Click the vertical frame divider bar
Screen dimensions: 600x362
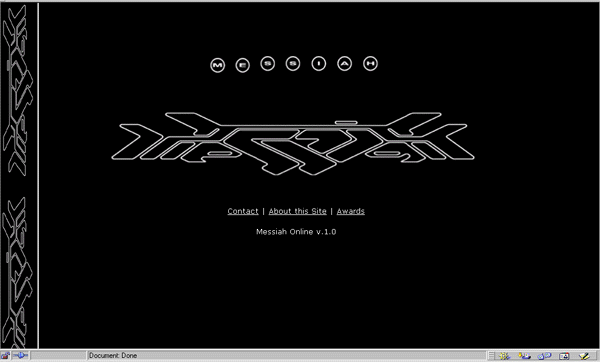(x=38, y=175)
